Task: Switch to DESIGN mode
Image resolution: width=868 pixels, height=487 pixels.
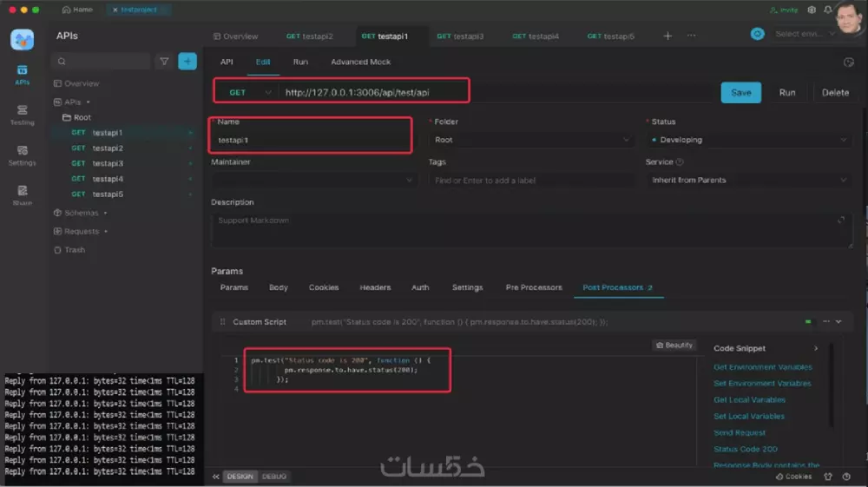Action: coord(240,477)
